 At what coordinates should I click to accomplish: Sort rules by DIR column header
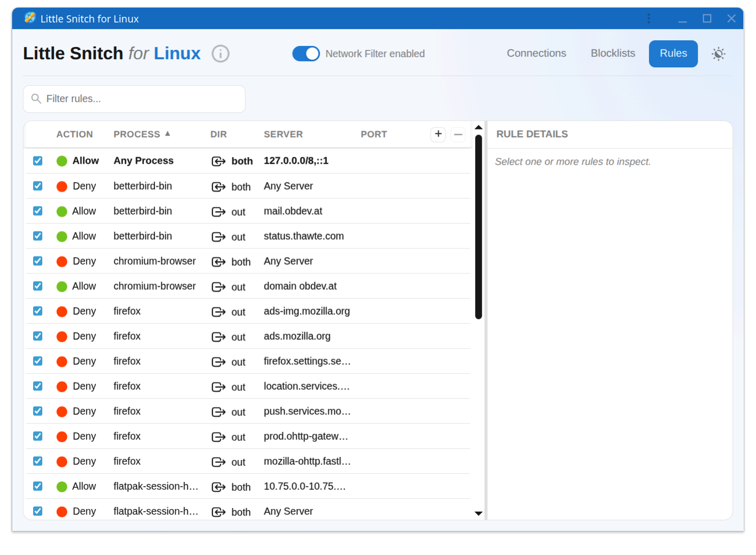coord(218,134)
